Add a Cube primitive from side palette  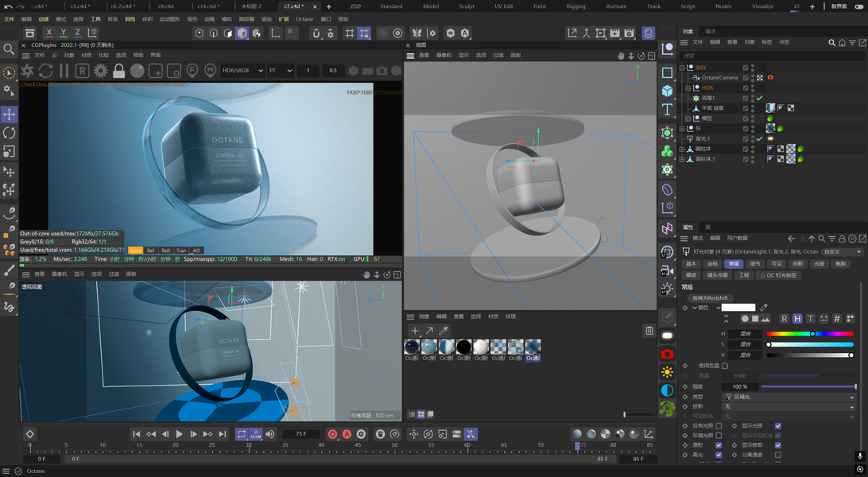667,91
